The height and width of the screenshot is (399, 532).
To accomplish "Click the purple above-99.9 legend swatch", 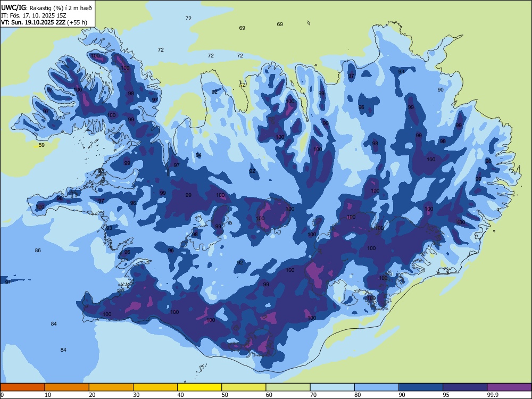I will tap(509, 387).
